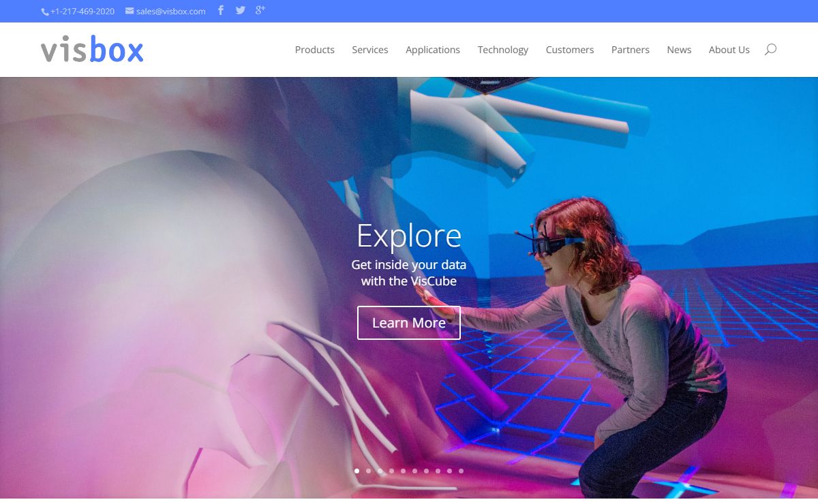The width and height of the screenshot is (818, 504).
Task: Click the visbox logo
Action: [x=92, y=49]
